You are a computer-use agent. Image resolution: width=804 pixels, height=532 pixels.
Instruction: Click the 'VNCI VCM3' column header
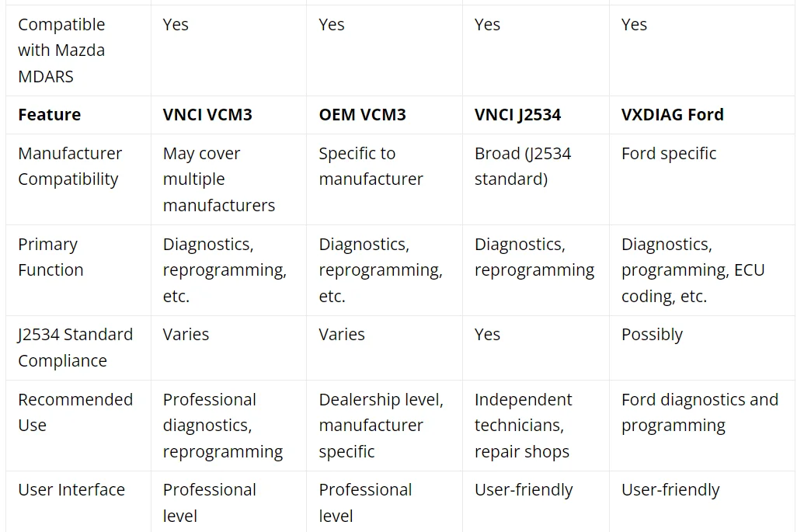point(207,114)
